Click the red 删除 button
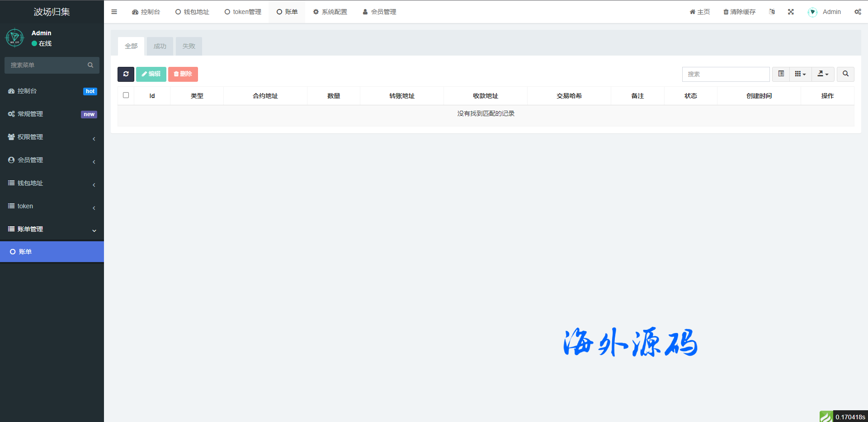868x422 pixels. tap(183, 74)
